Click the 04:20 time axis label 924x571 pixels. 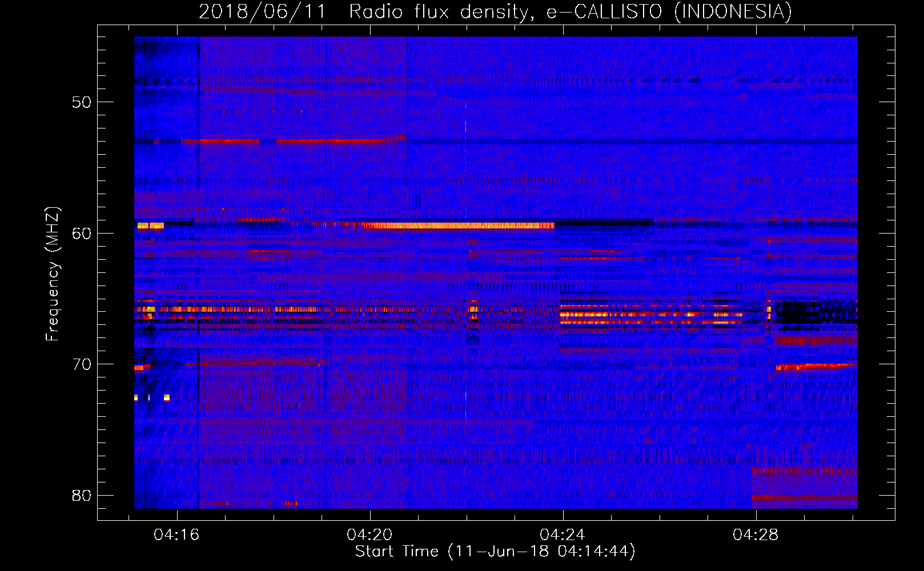369,534
